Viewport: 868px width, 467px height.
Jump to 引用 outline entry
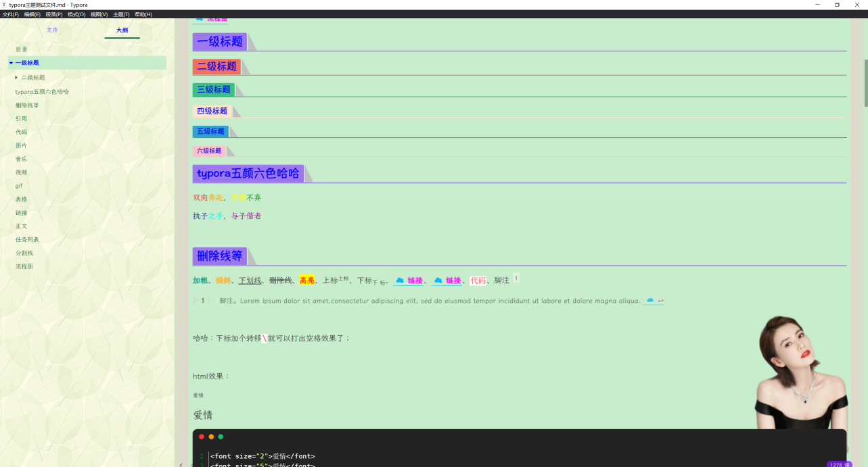[x=22, y=118]
